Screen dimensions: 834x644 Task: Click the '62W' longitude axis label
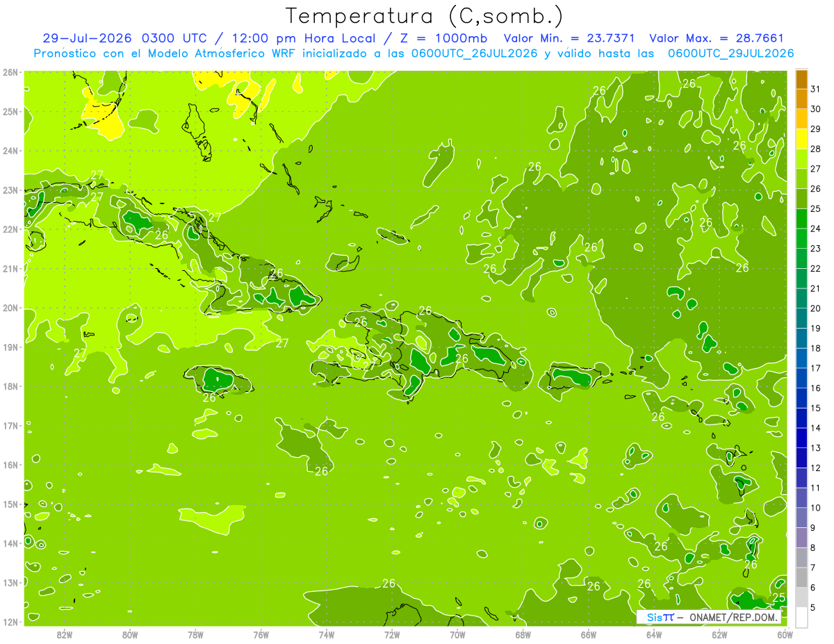pyautogui.click(x=719, y=634)
